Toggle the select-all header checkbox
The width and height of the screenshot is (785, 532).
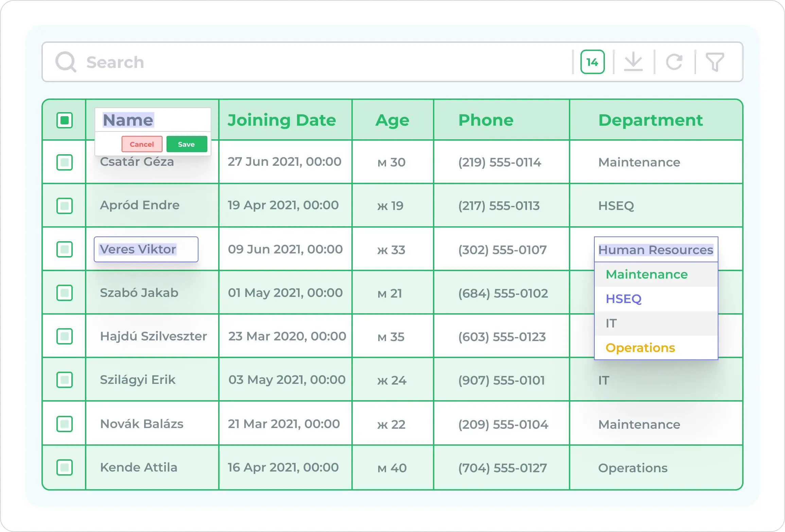tap(65, 120)
